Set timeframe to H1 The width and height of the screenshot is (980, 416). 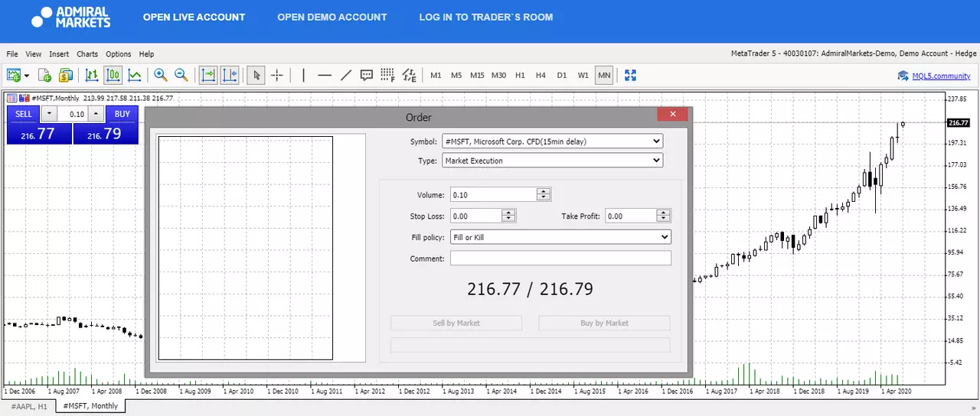[520, 76]
